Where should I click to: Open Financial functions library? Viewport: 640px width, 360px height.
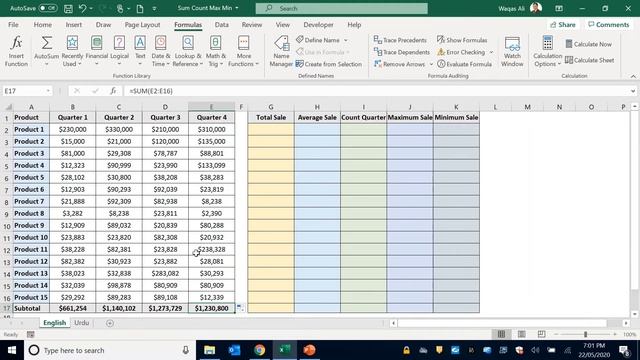coord(97,51)
